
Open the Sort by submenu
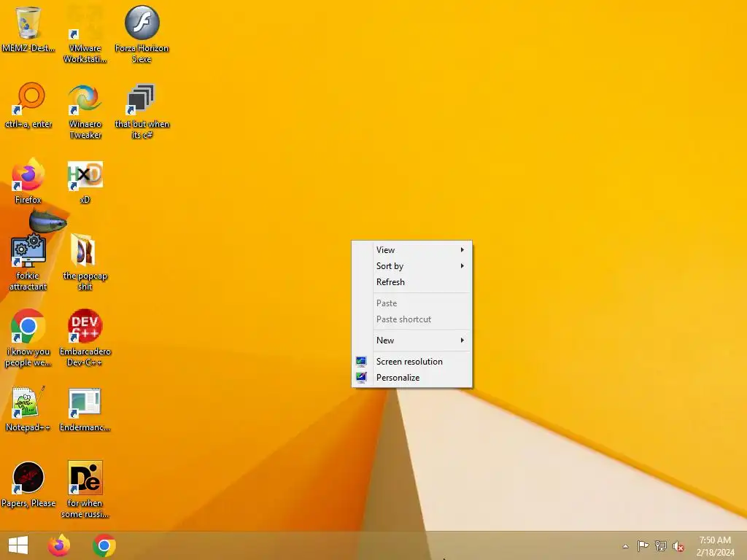411,266
